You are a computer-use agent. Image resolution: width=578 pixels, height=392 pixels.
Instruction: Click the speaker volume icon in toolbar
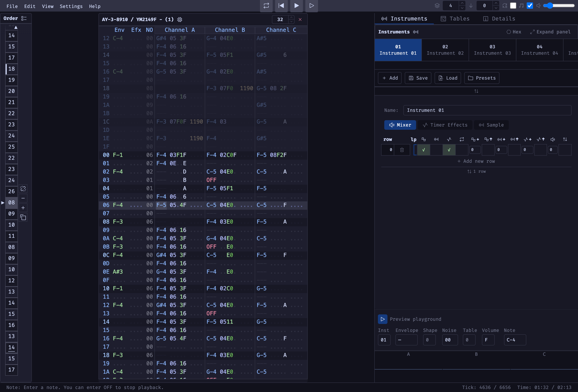click(x=538, y=6)
